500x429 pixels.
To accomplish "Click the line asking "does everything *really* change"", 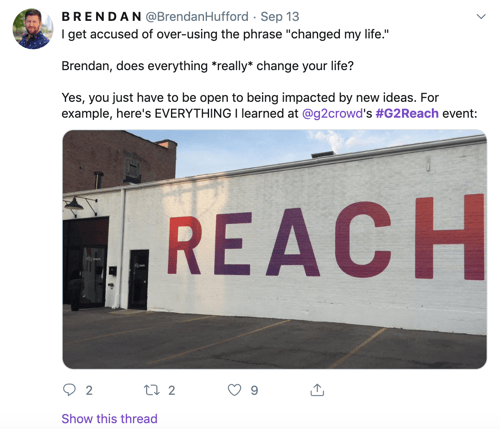I will (207, 66).
